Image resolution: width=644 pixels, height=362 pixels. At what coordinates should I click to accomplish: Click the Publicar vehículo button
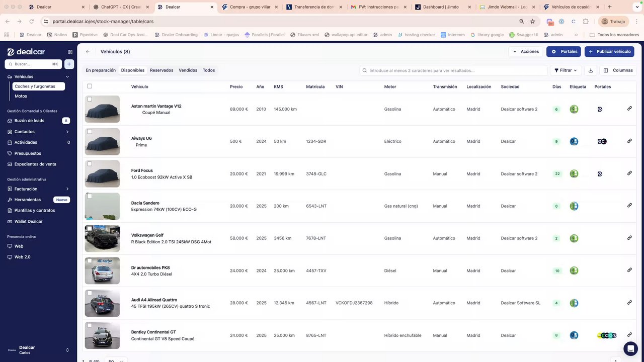pos(609,52)
